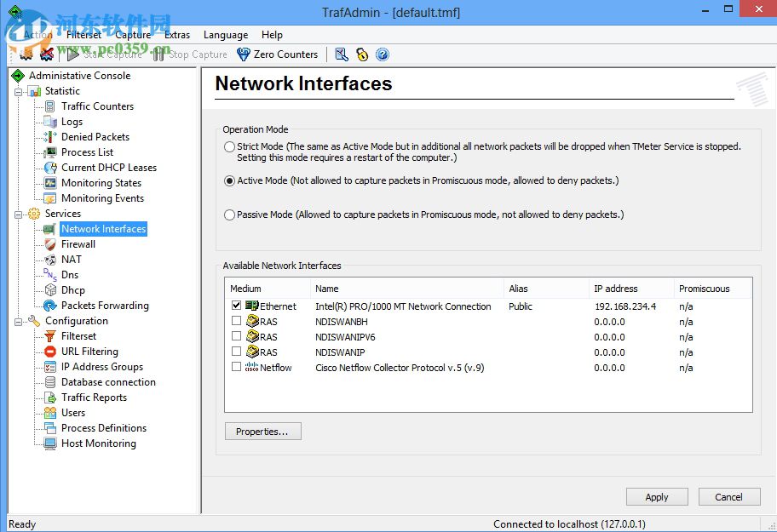
Task: Click the Denied Packets icon
Action: pyautogui.click(x=50, y=137)
